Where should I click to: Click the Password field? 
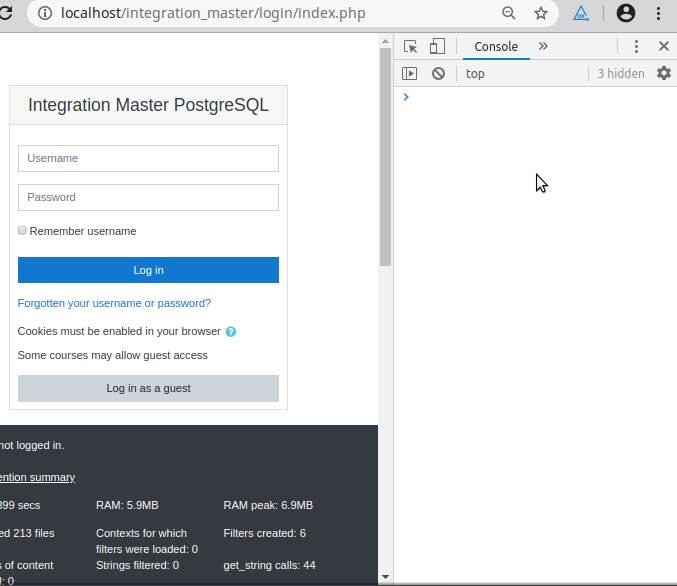pyautogui.click(x=148, y=198)
